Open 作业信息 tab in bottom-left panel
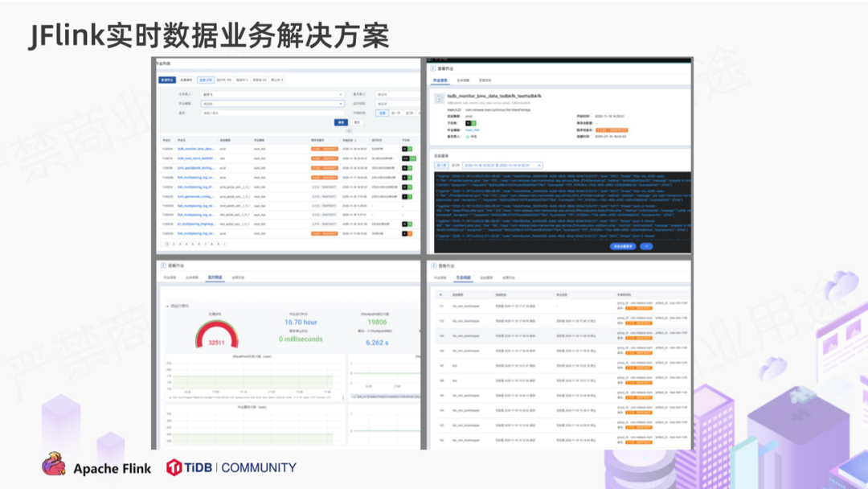This screenshot has width=868, height=489. click(x=170, y=277)
